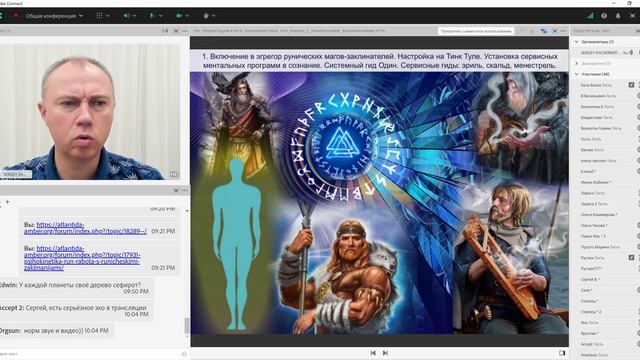
Task: Expand the webcam options arrow
Action: tap(187, 16)
